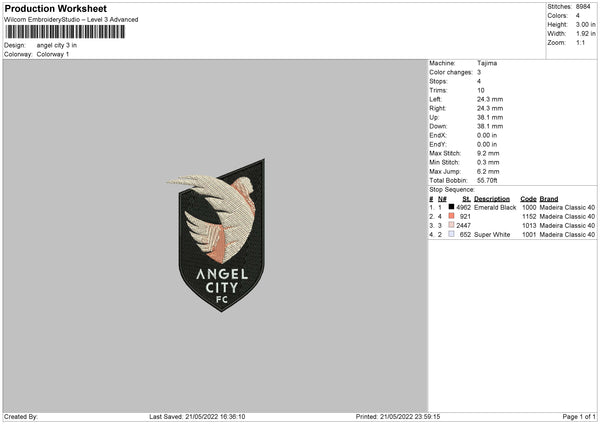Click the Total Bobbin value '55.70ft'
The image size is (600, 424).
(x=487, y=181)
